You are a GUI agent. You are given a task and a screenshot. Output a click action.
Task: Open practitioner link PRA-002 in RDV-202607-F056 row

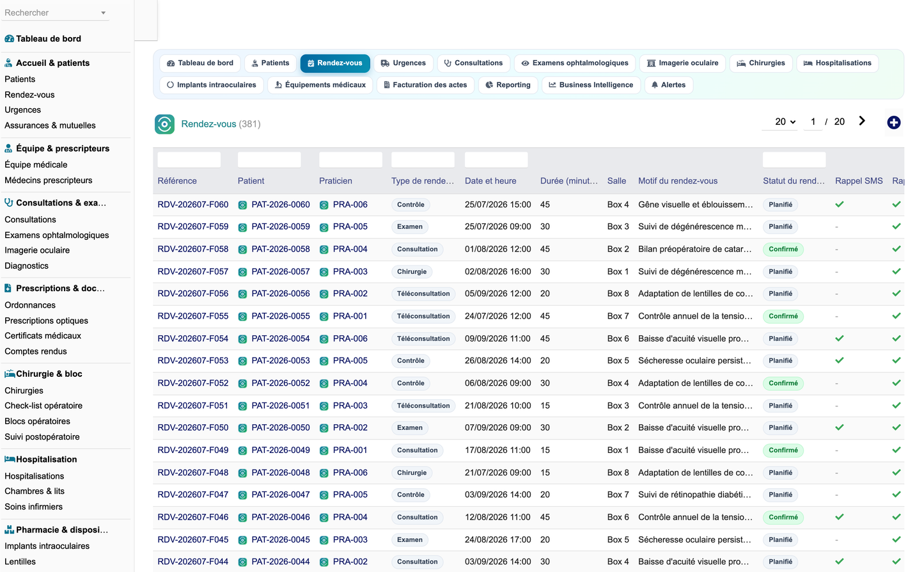click(350, 294)
